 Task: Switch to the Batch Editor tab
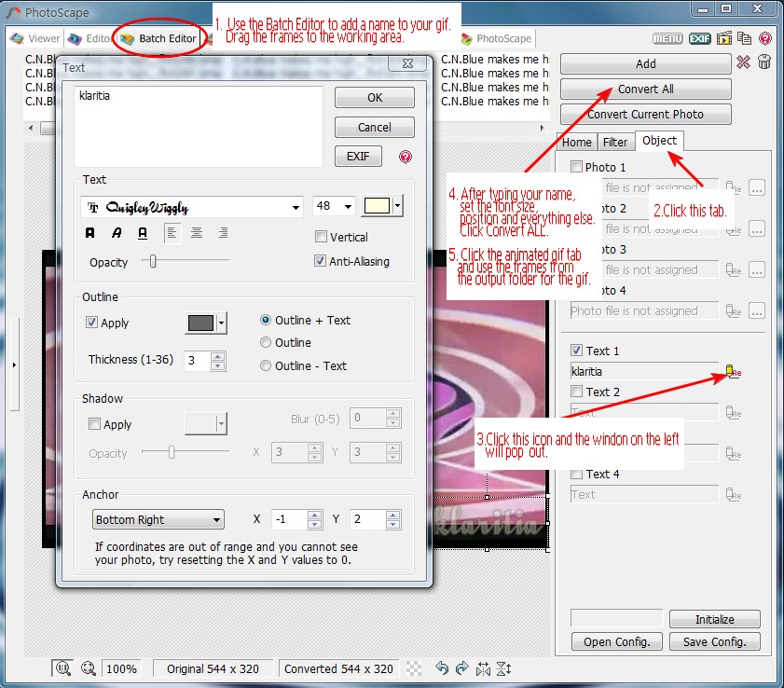[x=158, y=38]
